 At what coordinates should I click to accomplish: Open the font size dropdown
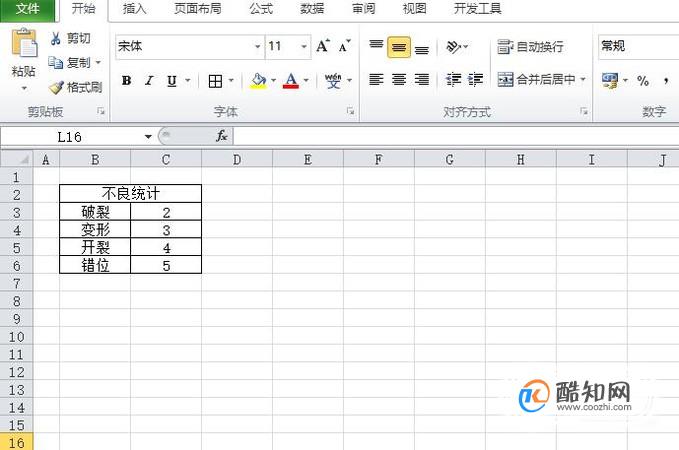[304, 46]
